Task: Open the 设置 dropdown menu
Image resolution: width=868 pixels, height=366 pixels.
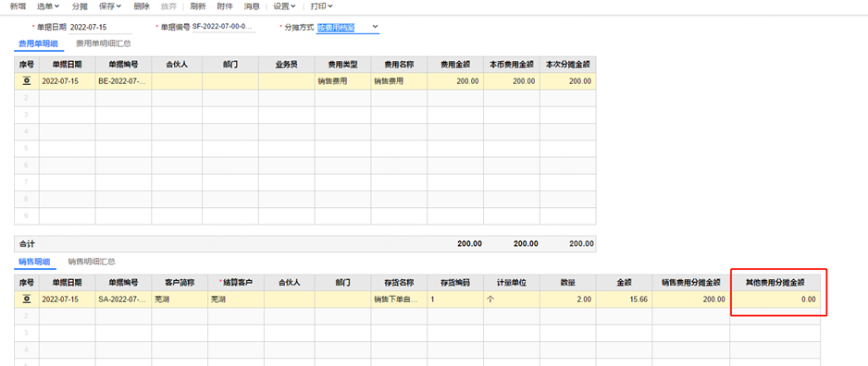Action: 284,6
